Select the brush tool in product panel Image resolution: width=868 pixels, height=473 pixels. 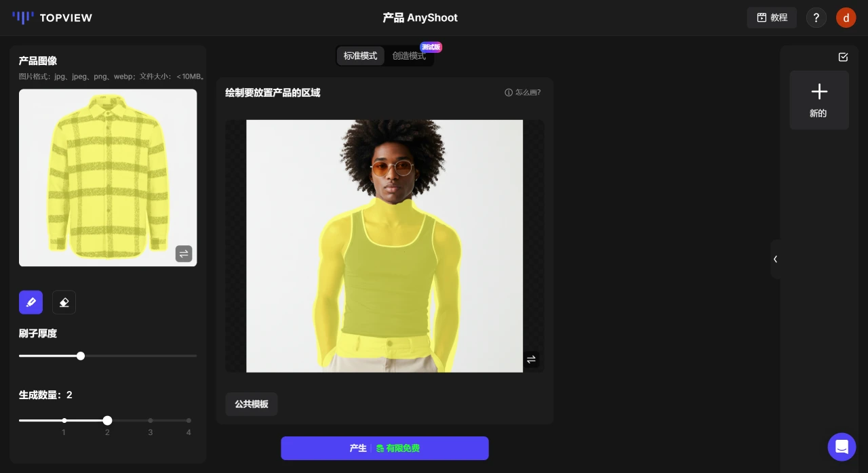pos(31,302)
